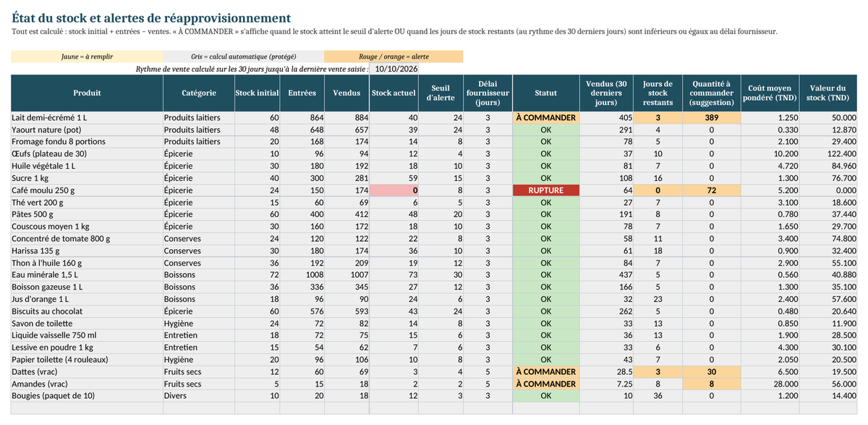Click the 1008 entries cell for Eau minérale
The width and height of the screenshot is (868, 425).
(302, 275)
